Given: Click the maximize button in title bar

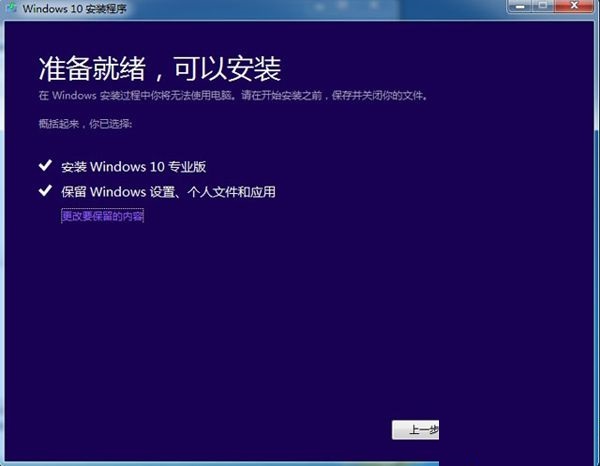Looking at the screenshot, I should 543,6.
